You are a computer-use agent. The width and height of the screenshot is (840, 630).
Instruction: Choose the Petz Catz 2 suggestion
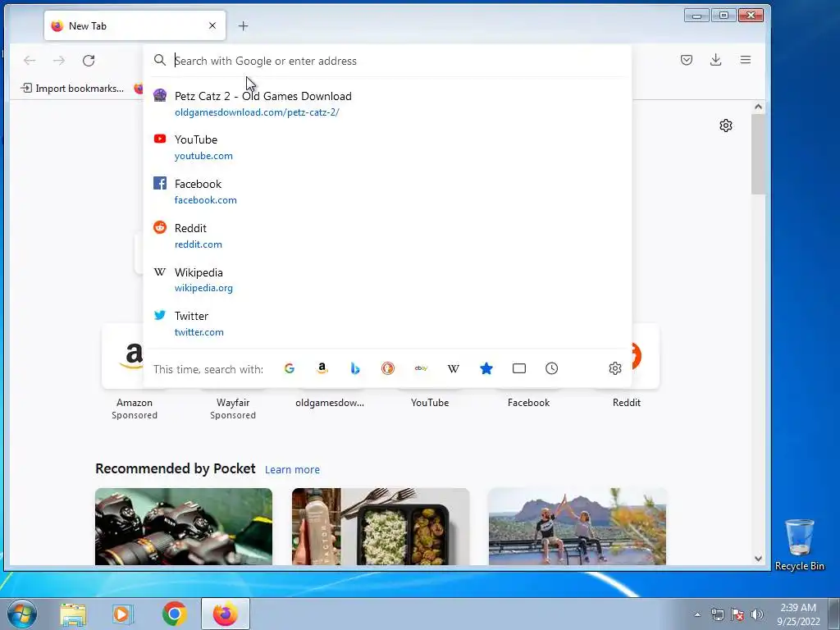[x=387, y=103]
